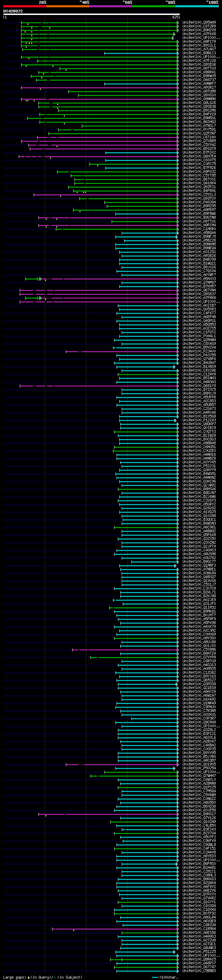Pick the UniRef100_O67747 label
This screenshot has width=222, height=980.
coord(199,967)
